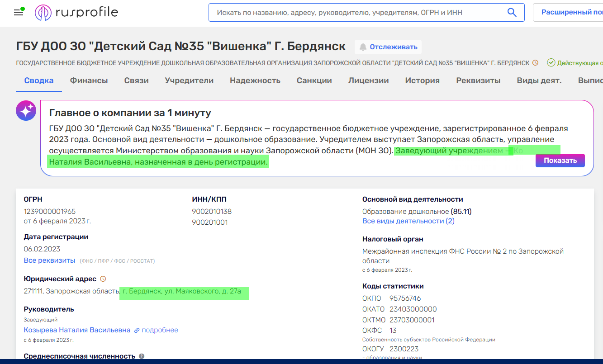
Task: Click the purple AI sparkle icon
Action: pyautogui.click(x=26, y=110)
